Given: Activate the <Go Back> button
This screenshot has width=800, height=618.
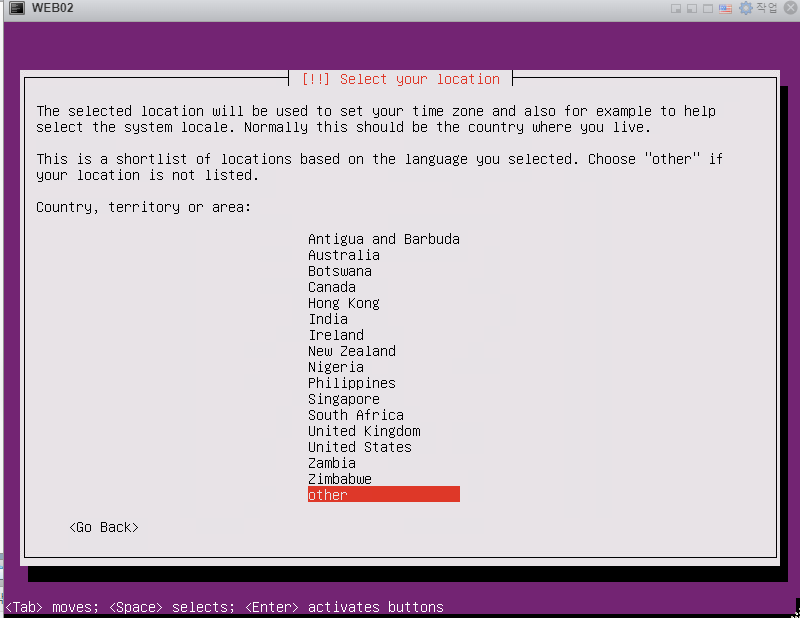Looking at the screenshot, I should click(x=104, y=527).
